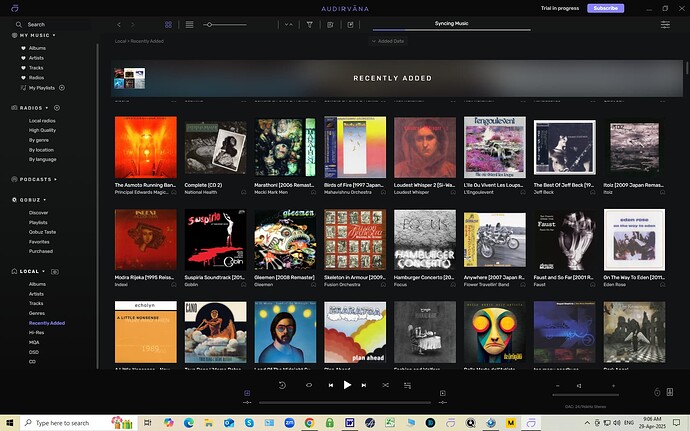Click the sort order arrows toggle in toolbar
690x431 pixels.
tap(289, 25)
